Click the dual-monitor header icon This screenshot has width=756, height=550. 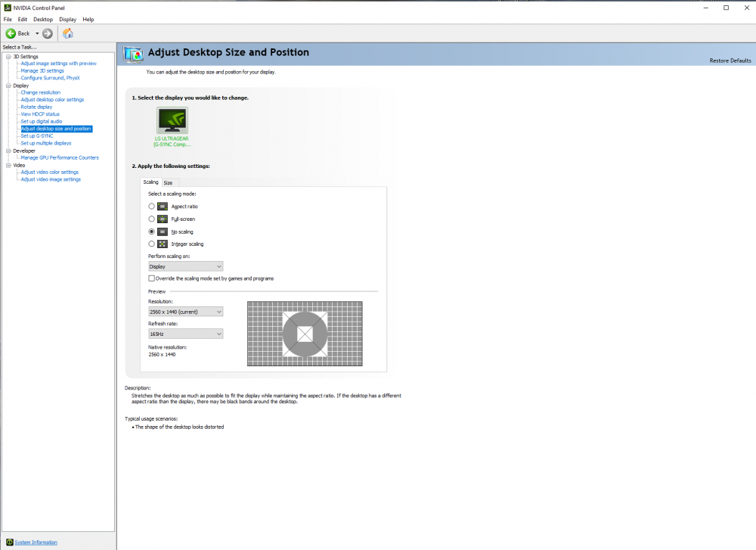point(133,53)
